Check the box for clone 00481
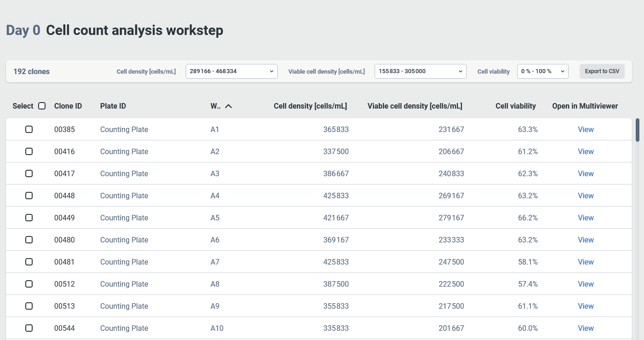The height and width of the screenshot is (340, 644). pos(29,262)
